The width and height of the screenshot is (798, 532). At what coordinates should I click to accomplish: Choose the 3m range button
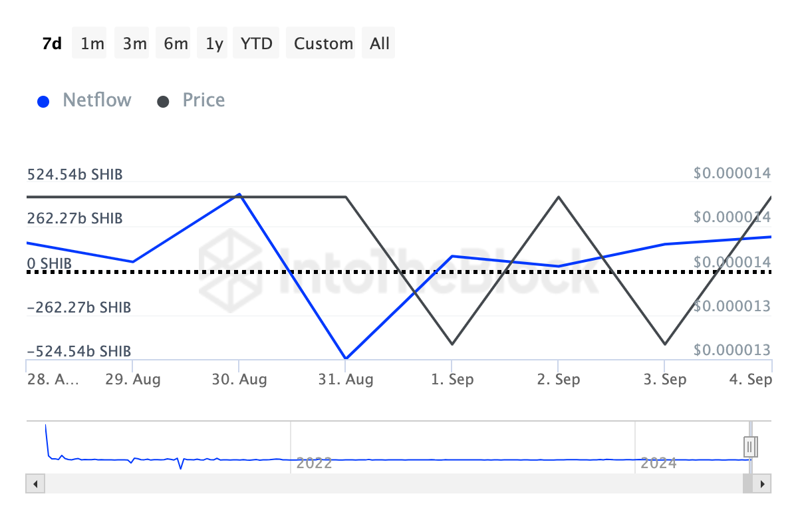tap(134, 44)
